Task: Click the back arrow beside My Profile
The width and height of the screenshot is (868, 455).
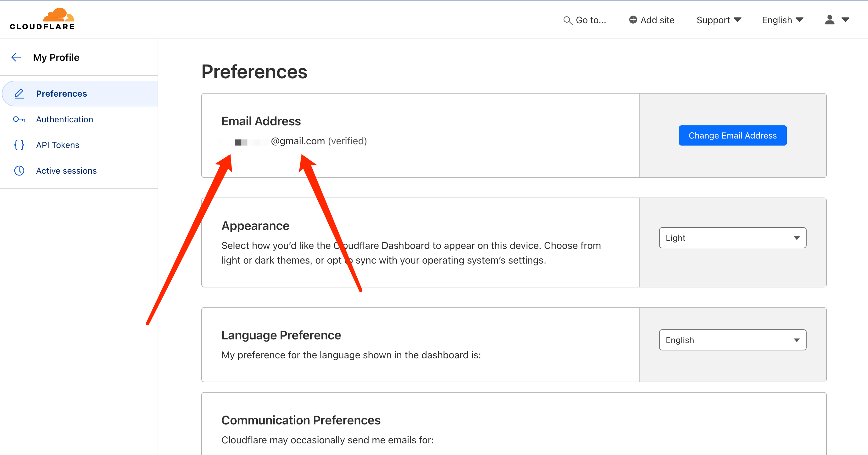Action: (16, 57)
